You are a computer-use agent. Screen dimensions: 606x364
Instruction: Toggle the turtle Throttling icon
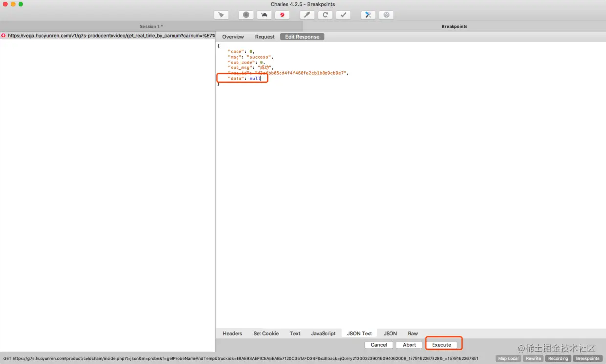click(x=264, y=15)
